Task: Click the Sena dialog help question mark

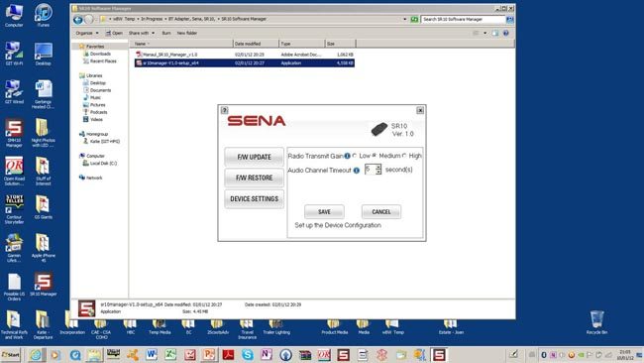Action: pos(224,110)
